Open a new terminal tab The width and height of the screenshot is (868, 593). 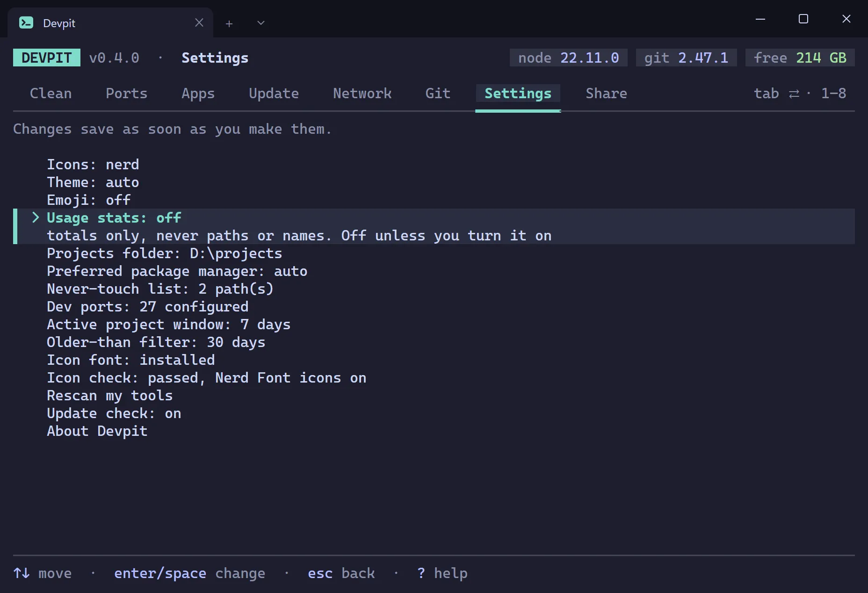(x=229, y=23)
